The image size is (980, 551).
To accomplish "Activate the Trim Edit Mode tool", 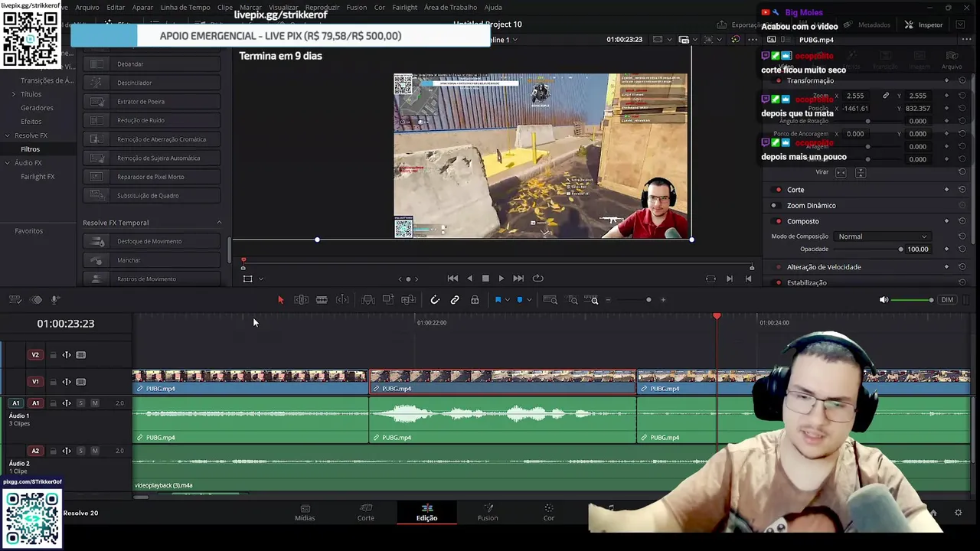I will pos(301,300).
